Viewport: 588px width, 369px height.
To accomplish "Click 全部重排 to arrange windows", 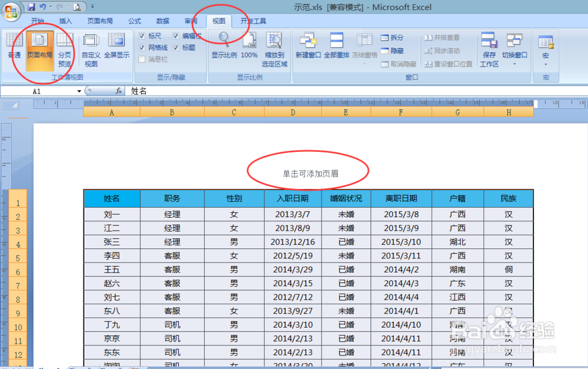I will click(x=335, y=44).
